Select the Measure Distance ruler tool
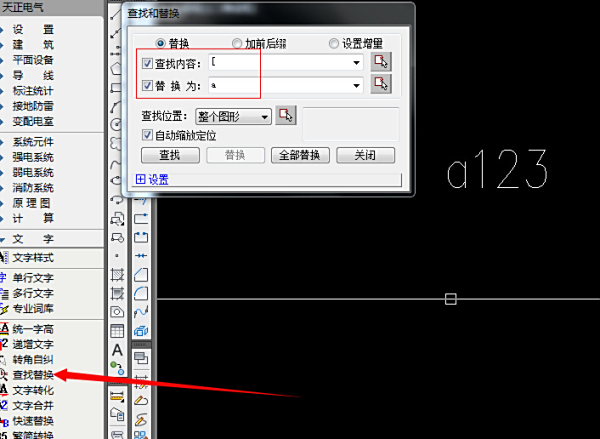 pos(117,396)
